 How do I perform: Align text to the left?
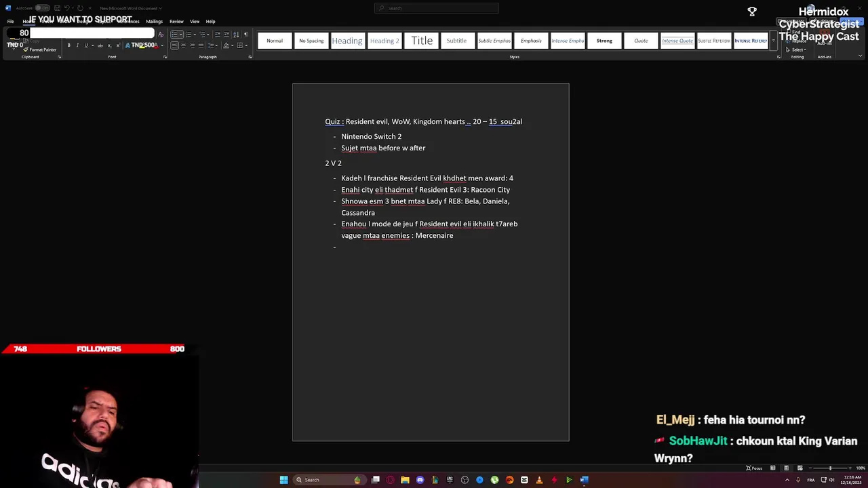tap(174, 45)
